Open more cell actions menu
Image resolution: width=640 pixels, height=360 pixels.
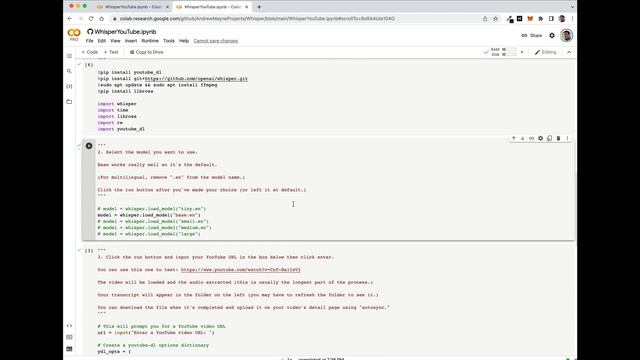(x=567, y=138)
